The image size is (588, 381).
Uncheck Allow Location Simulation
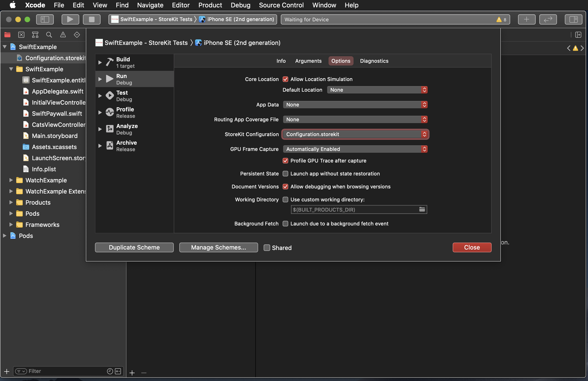coord(285,79)
